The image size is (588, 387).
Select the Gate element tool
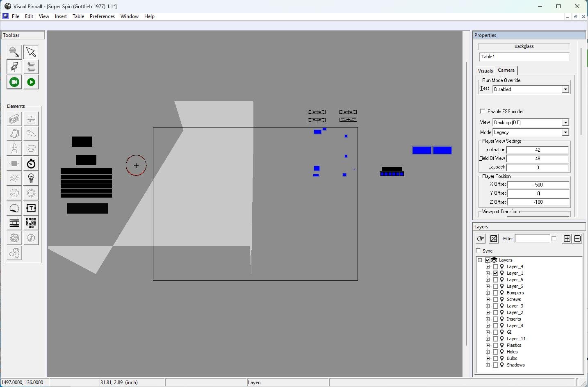31,119
